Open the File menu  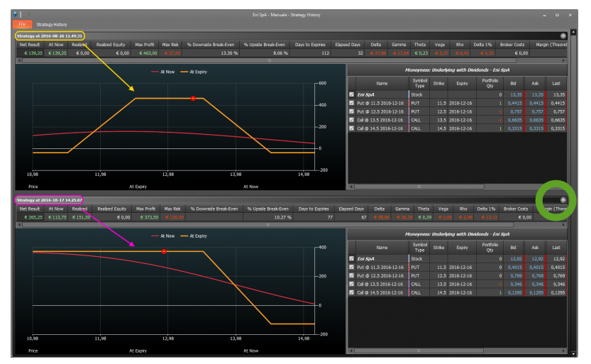click(x=22, y=25)
